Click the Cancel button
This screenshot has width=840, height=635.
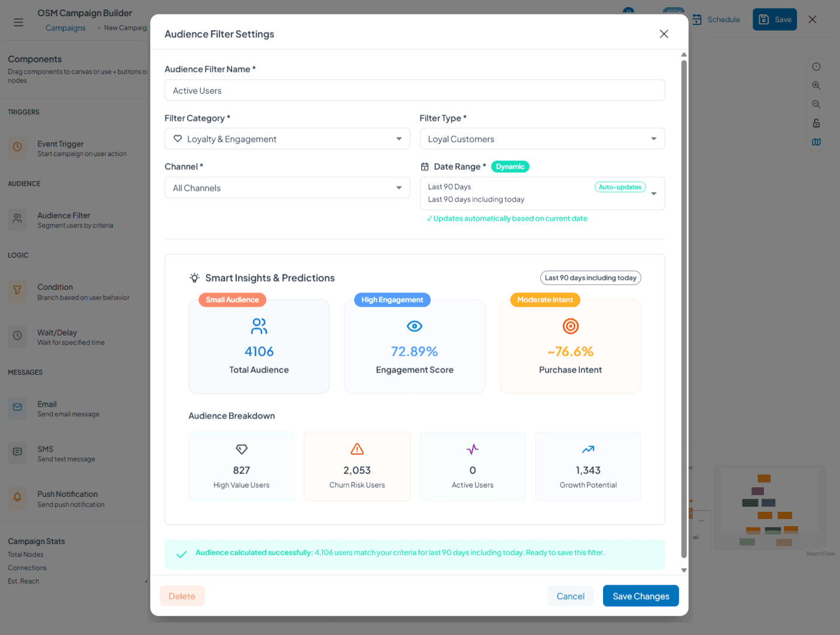pos(571,596)
